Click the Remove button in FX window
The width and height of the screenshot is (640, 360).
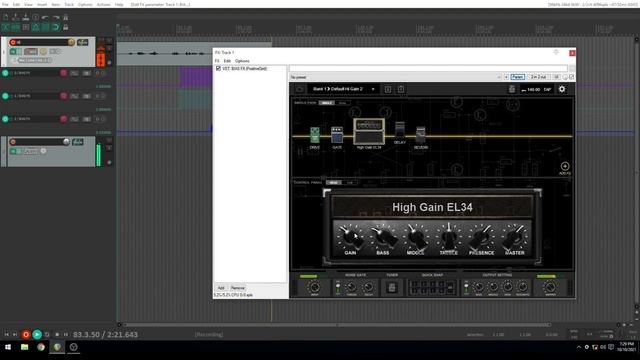[238, 288]
